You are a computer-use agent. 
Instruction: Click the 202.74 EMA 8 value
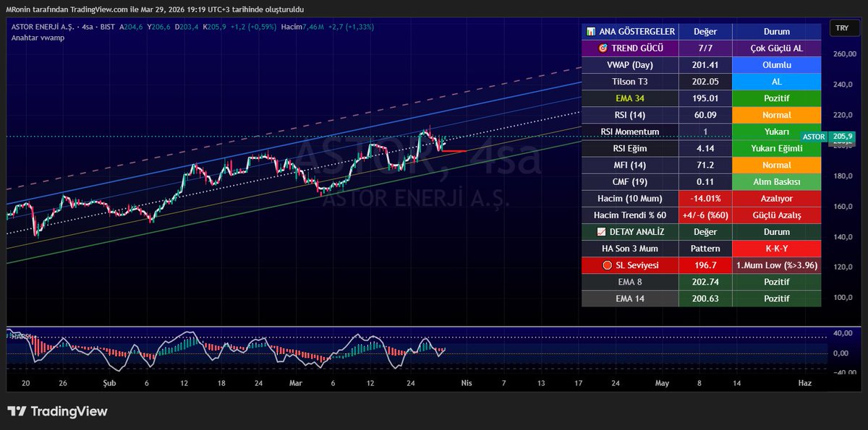click(x=705, y=282)
